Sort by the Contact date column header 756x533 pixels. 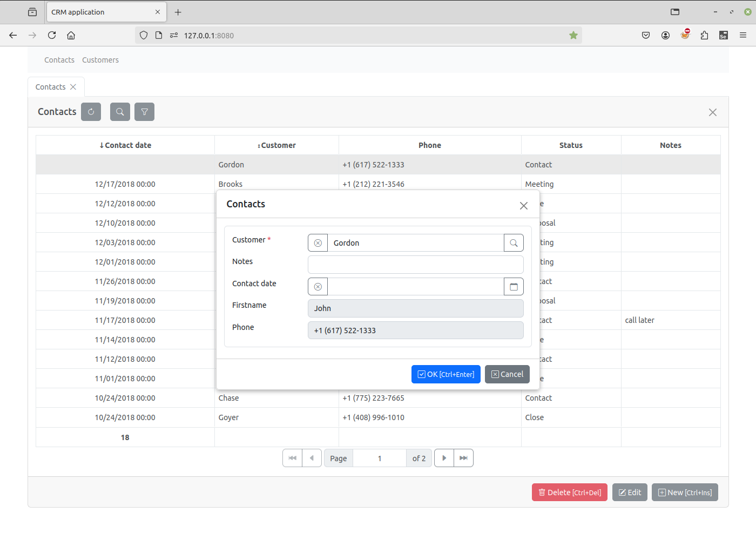tap(125, 145)
